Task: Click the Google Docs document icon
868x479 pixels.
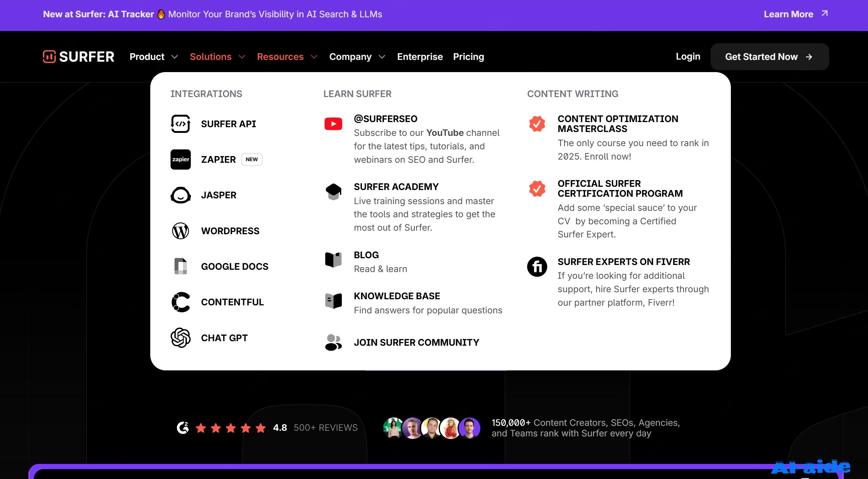Action: coord(181,266)
